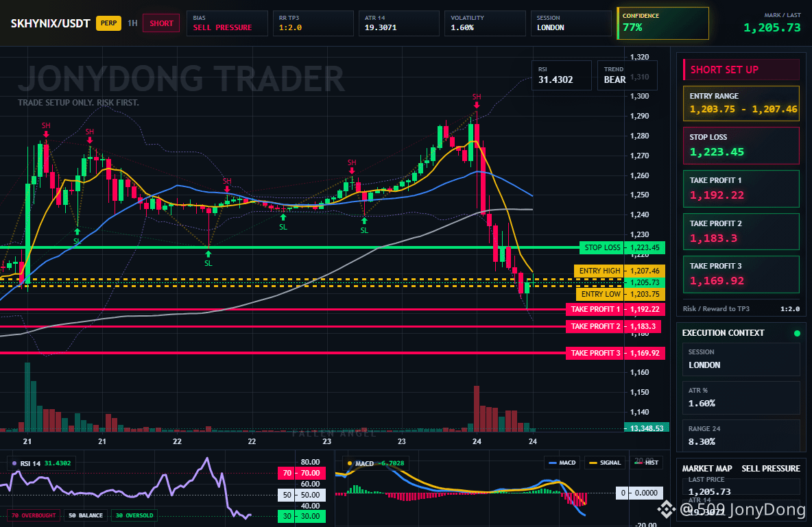Screen dimensions: 812x527
Task: Click the green 1,205.73 price axis label
Action: click(x=645, y=282)
